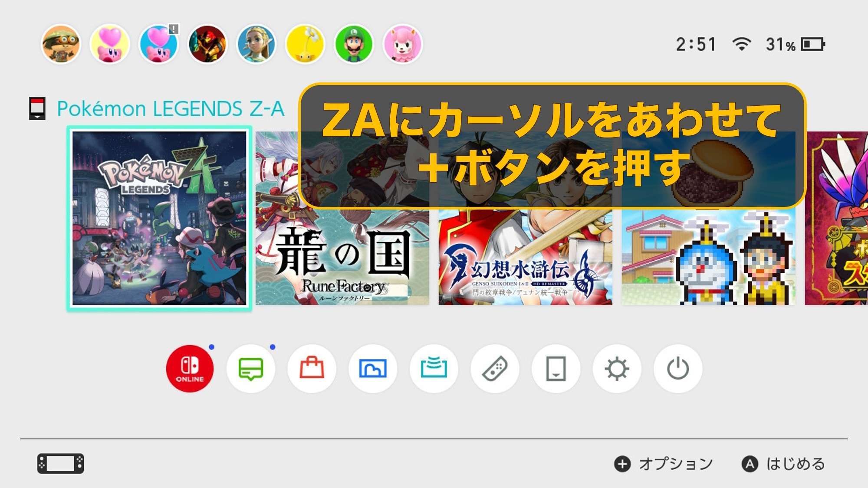This screenshot has width=868, height=488.
Task: Open the Album icon
Action: coord(373,369)
